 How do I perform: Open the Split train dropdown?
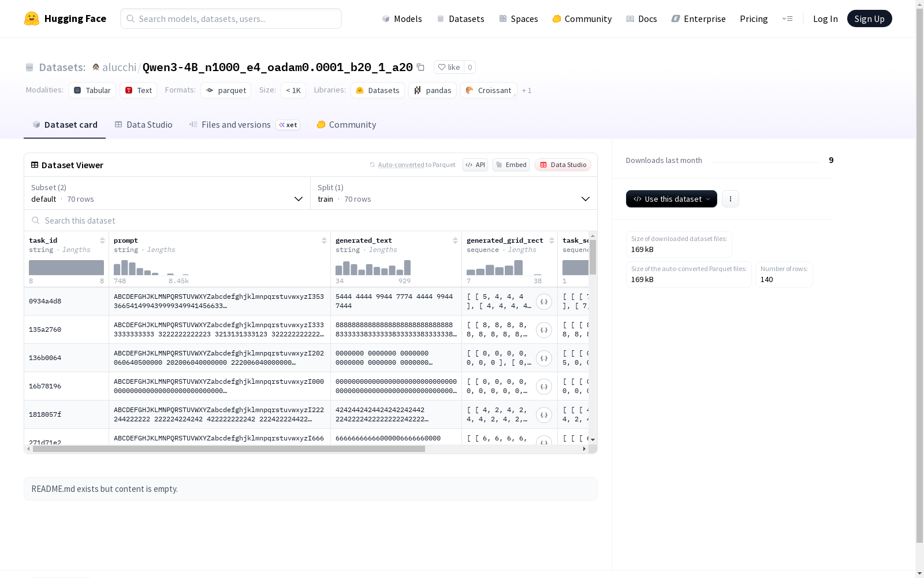pyautogui.click(x=453, y=193)
